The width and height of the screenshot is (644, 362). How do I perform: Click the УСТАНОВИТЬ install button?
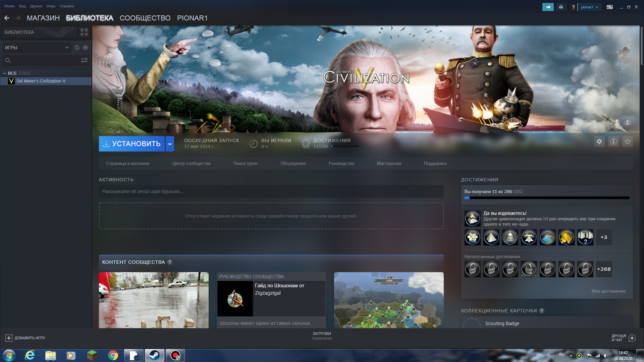coord(132,144)
